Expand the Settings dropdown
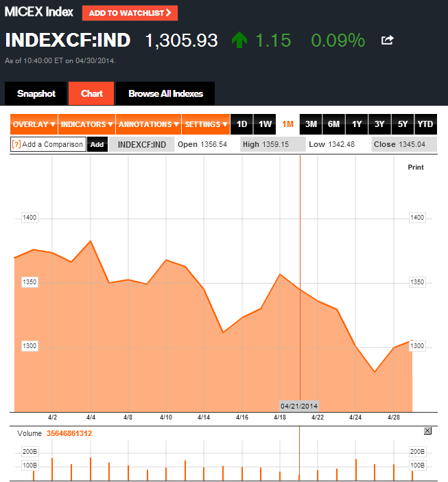Screen dimensions: 448x482 pos(206,124)
